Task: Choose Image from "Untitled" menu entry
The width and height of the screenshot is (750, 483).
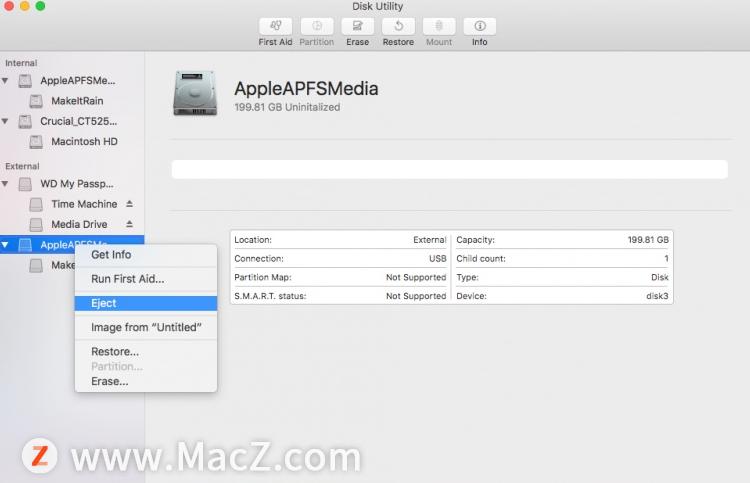Action: click(x=146, y=328)
